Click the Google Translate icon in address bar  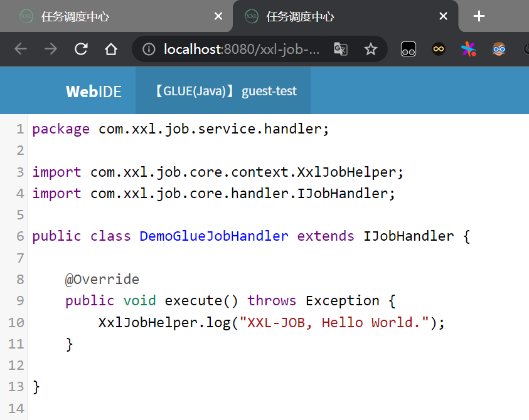(x=340, y=48)
